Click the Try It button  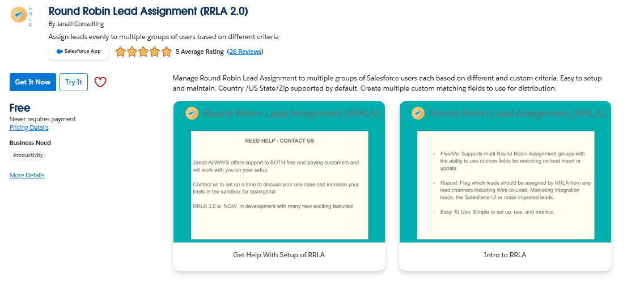pos(74,82)
